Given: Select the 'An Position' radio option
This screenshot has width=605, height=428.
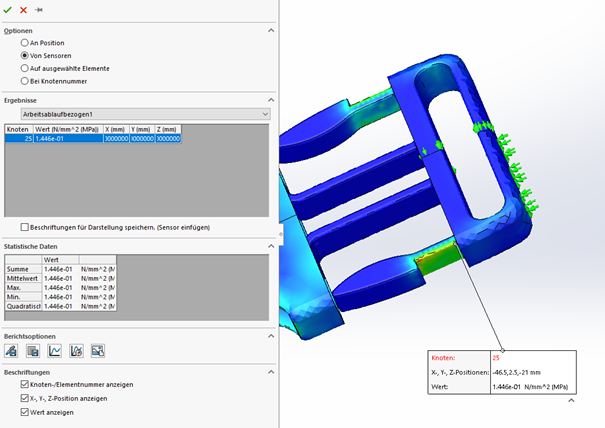Looking at the screenshot, I should (x=25, y=43).
